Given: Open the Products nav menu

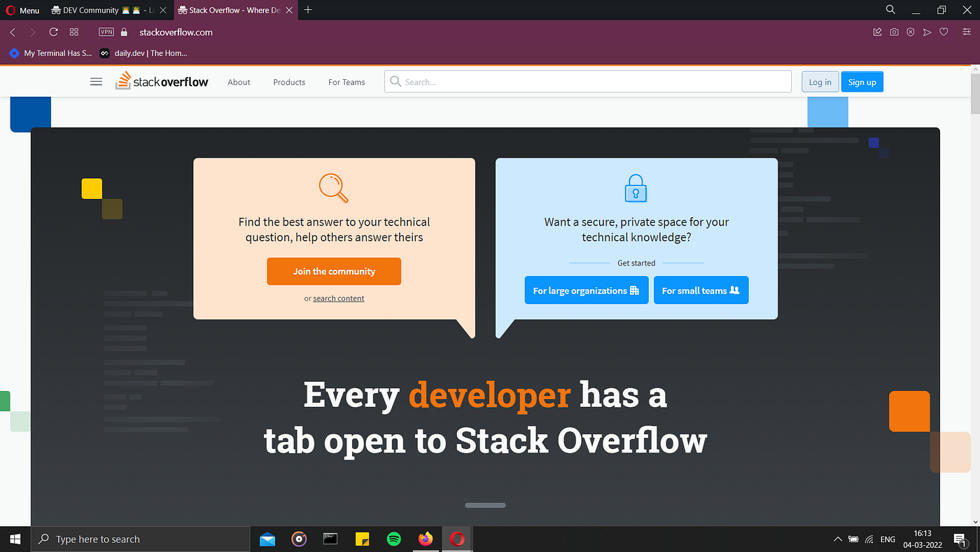Looking at the screenshot, I should tap(289, 82).
